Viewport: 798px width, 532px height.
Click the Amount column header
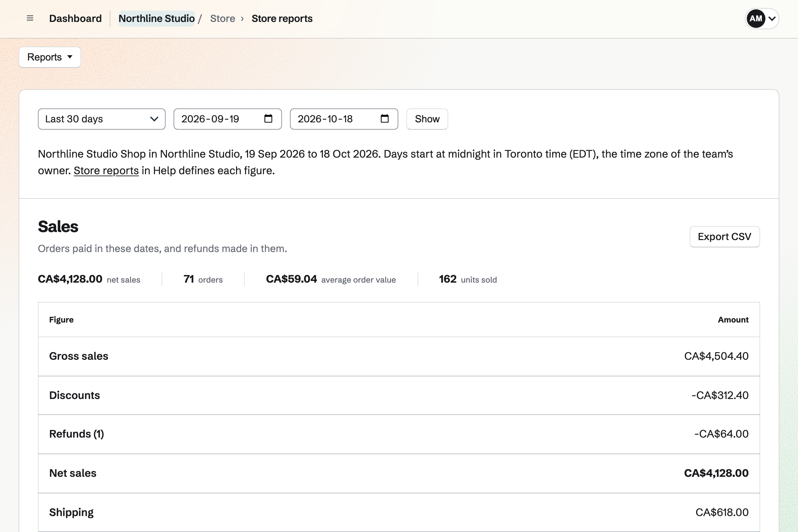(733, 320)
